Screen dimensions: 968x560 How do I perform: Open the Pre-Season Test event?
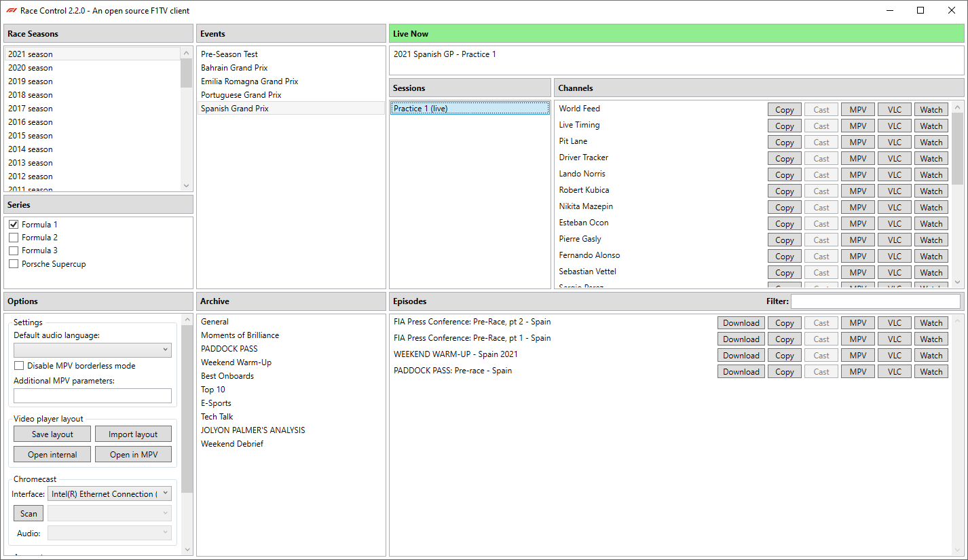click(x=291, y=54)
